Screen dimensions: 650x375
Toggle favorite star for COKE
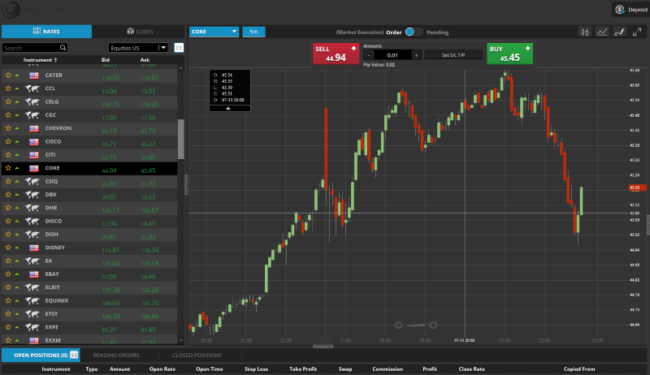click(x=8, y=168)
